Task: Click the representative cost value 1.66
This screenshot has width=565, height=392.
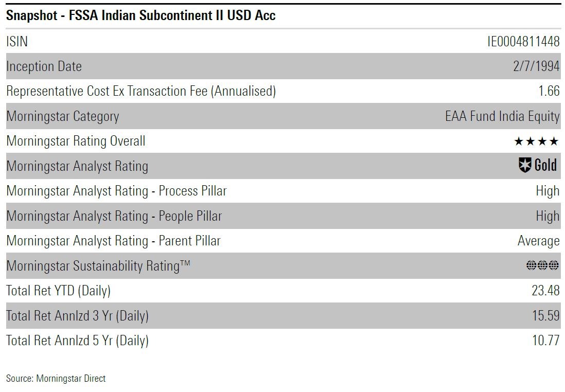Action: pos(549,92)
